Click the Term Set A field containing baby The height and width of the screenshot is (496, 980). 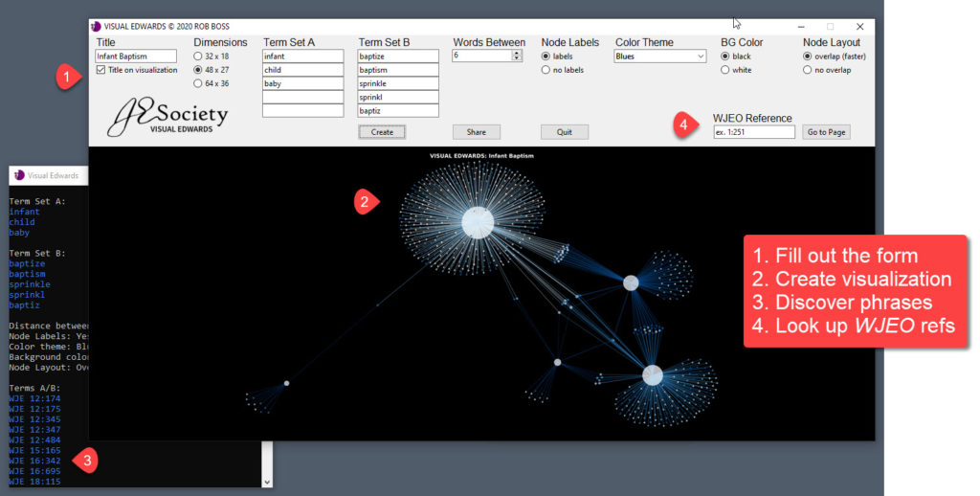pyautogui.click(x=303, y=83)
